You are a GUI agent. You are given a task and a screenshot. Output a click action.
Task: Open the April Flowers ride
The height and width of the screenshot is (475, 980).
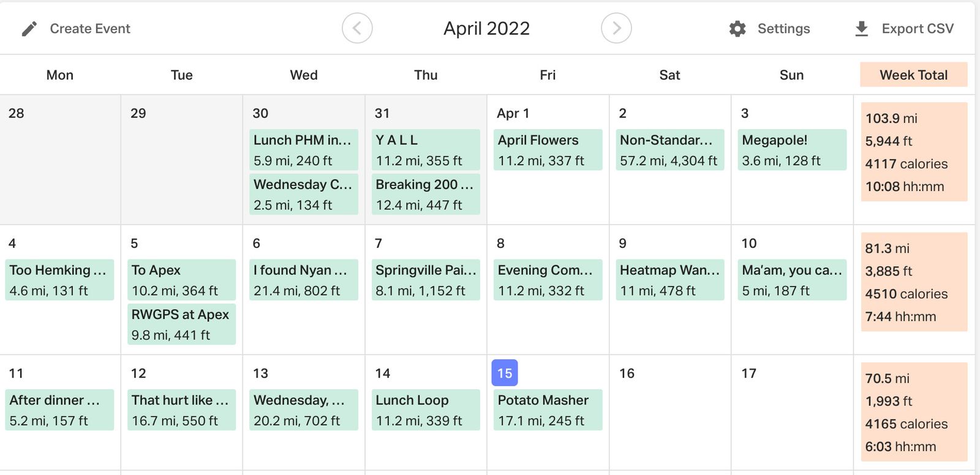pyautogui.click(x=548, y=149)
